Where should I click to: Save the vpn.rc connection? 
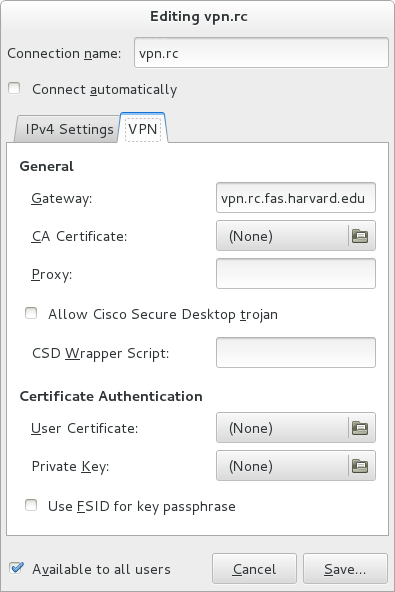345,569
